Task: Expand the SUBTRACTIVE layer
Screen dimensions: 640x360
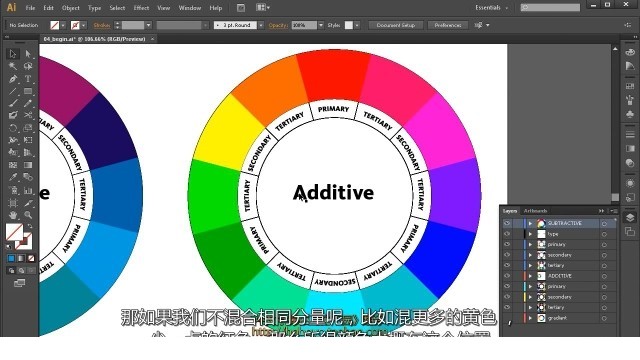Action: tap(530, 223)
